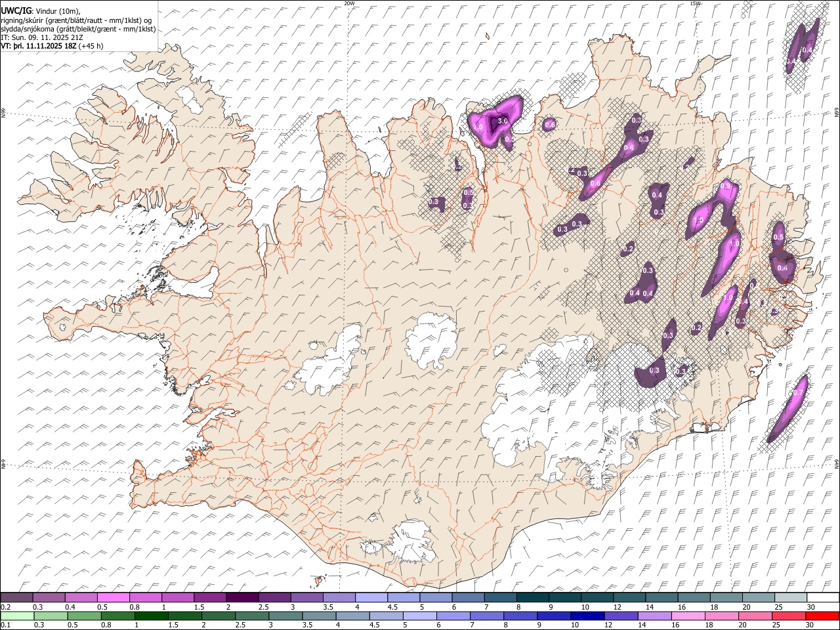
Task: Click the light grey 25–30 swatch on the snow scale
Action: tap(789, 597)
